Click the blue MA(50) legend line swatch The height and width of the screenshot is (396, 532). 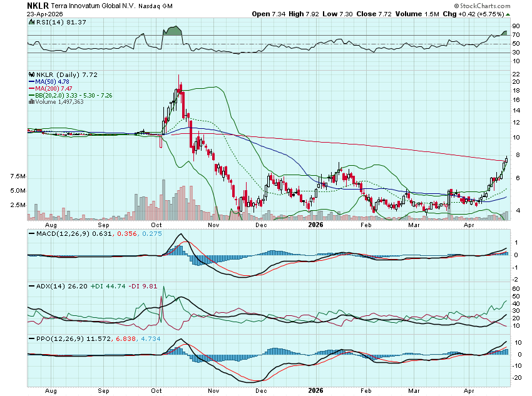pyautogui.click(x=31, y=82)
